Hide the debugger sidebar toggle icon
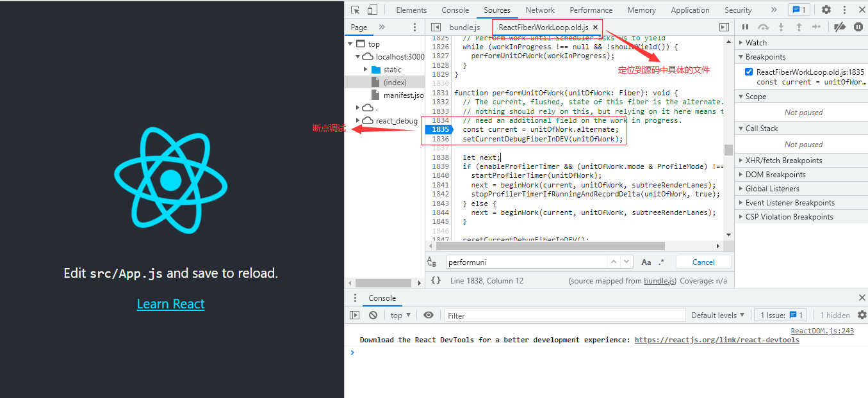868x398 pixels. (724, 27)
